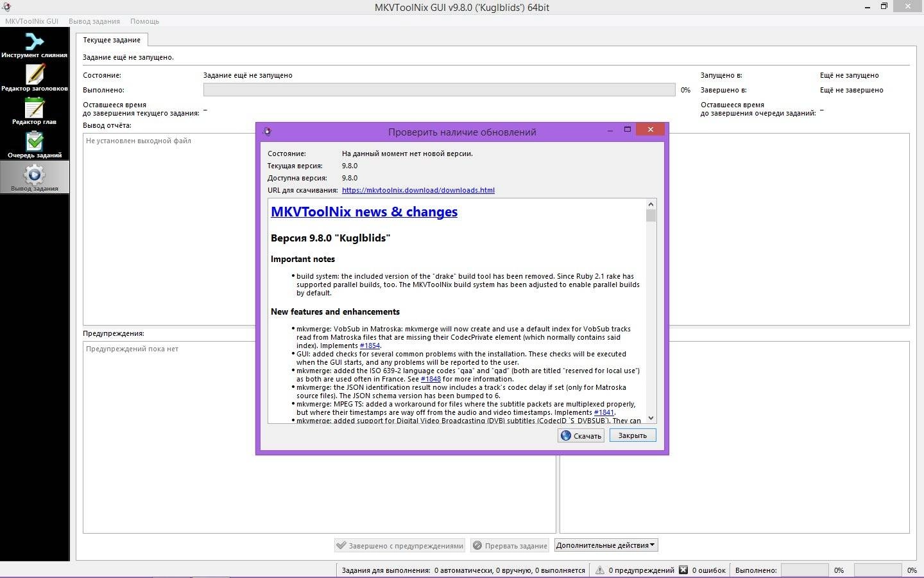Click the 'Версия 9.8.0 "Kuglblids"' heading
924x578 pixels.
pyautogui.click(x=330, y=238)
